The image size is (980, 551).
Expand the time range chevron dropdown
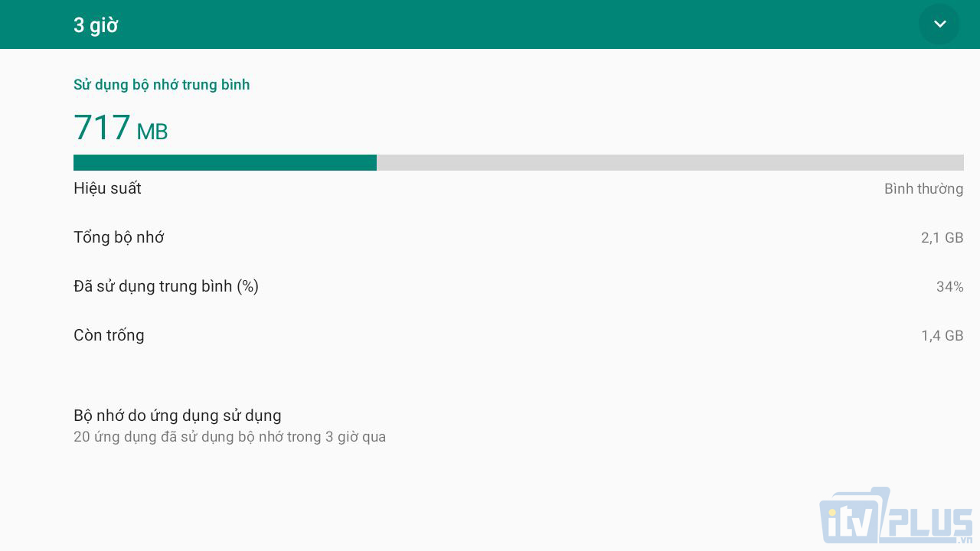[x=939, y=24]
